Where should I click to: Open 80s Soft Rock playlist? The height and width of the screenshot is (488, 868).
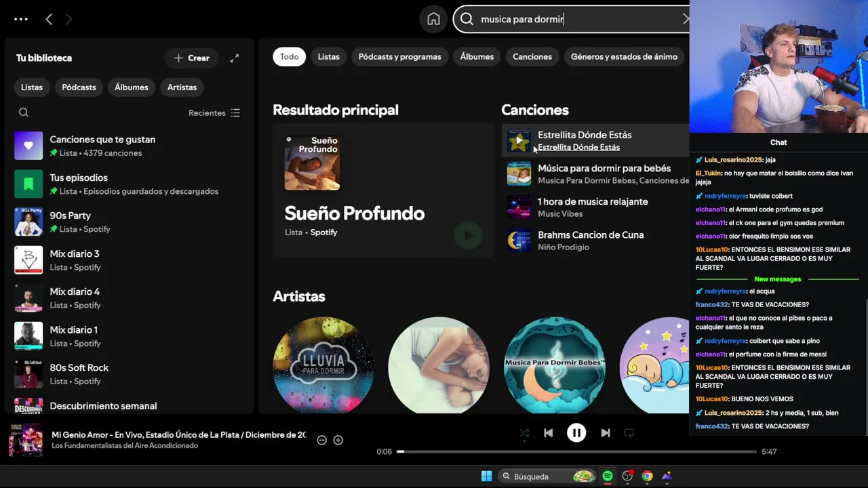coord(129,374)
